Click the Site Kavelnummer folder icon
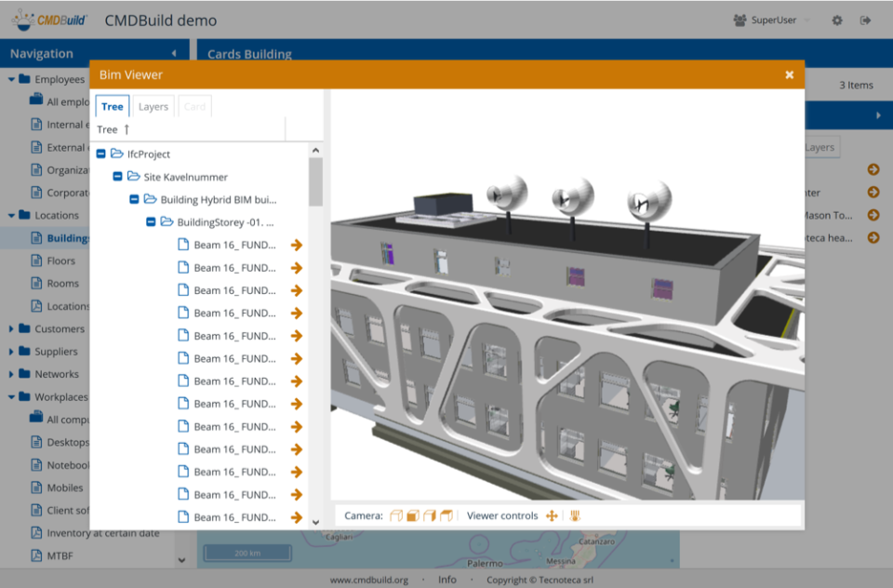The height and width of the screenshot is (588, 893). (x=134, y=177)
